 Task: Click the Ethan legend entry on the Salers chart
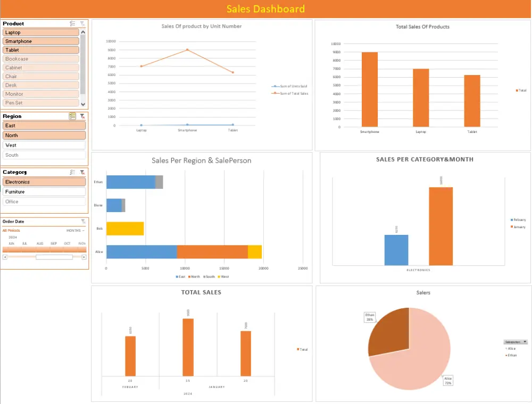513,355
